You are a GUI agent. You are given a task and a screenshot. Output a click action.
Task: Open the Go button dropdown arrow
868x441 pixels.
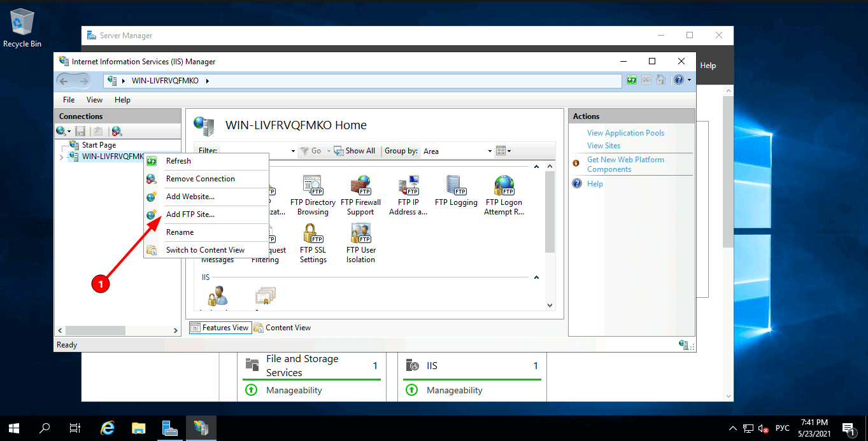coord(329,151)
